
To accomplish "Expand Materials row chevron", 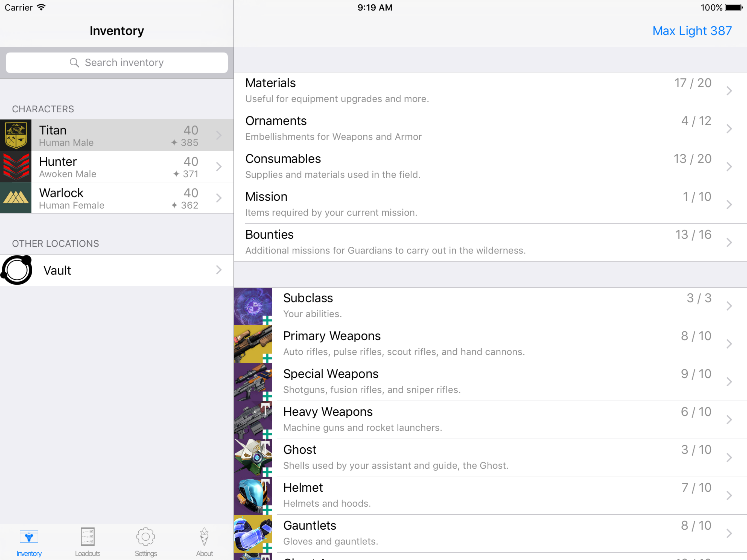I will (x=729, y=91).
